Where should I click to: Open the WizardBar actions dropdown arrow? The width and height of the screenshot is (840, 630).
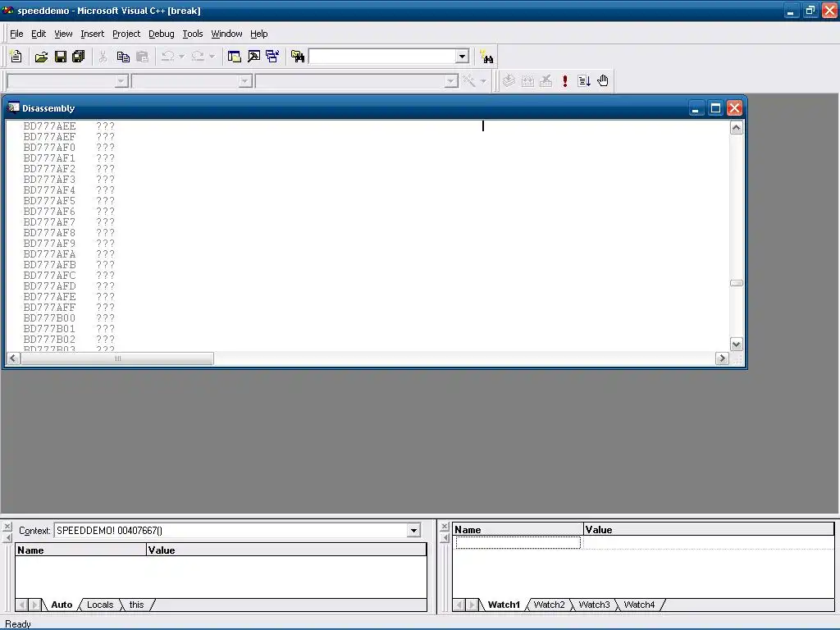click(483, 81)
